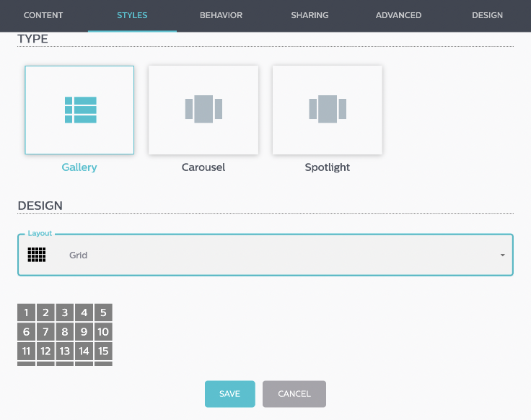Click grid preview tile 12
The height and width of the screenshot is (420, 531).
[45, 351]
